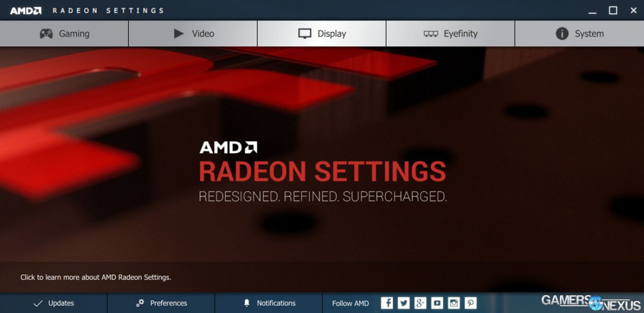Click the Facebook icon
This screenshot has width=644, height=313.
pos(387,303)
